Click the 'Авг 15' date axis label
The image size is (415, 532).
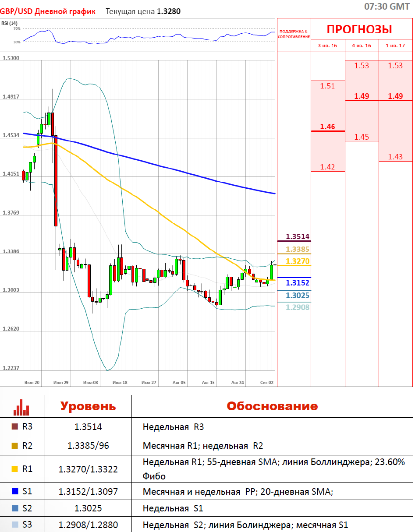pos(208,383)
